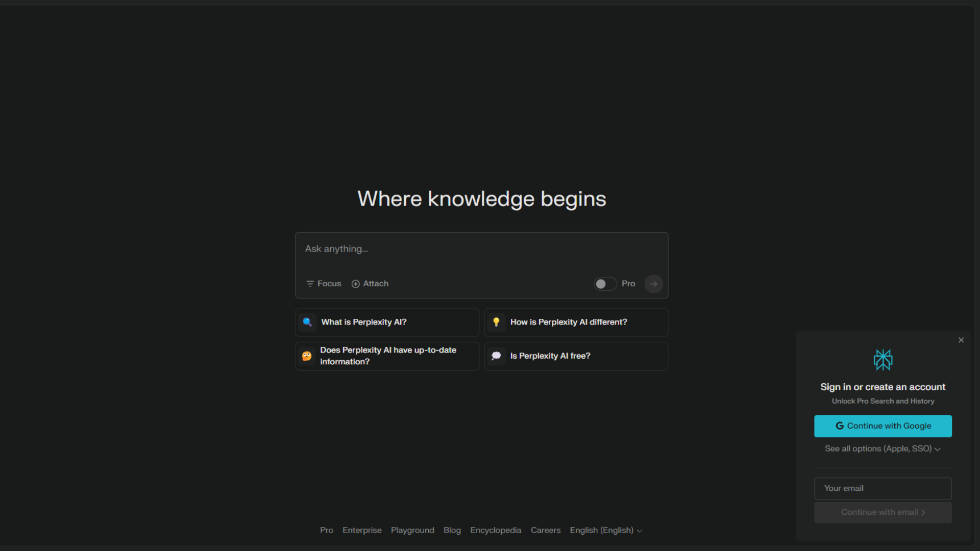Screen dimensions: 980x551
Task: Click the lightbulb icon suggestion
Action: pos(496,322)
